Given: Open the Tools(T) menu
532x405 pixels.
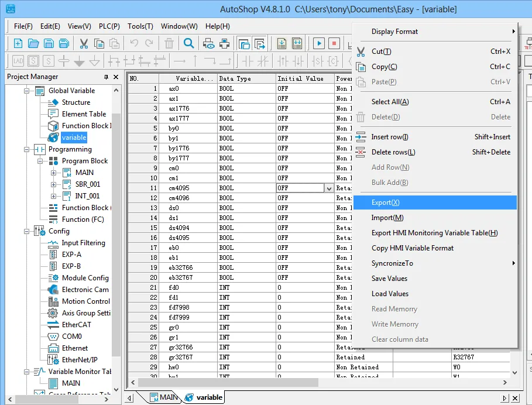Looking at the screenshot, I should pos(140,26).
